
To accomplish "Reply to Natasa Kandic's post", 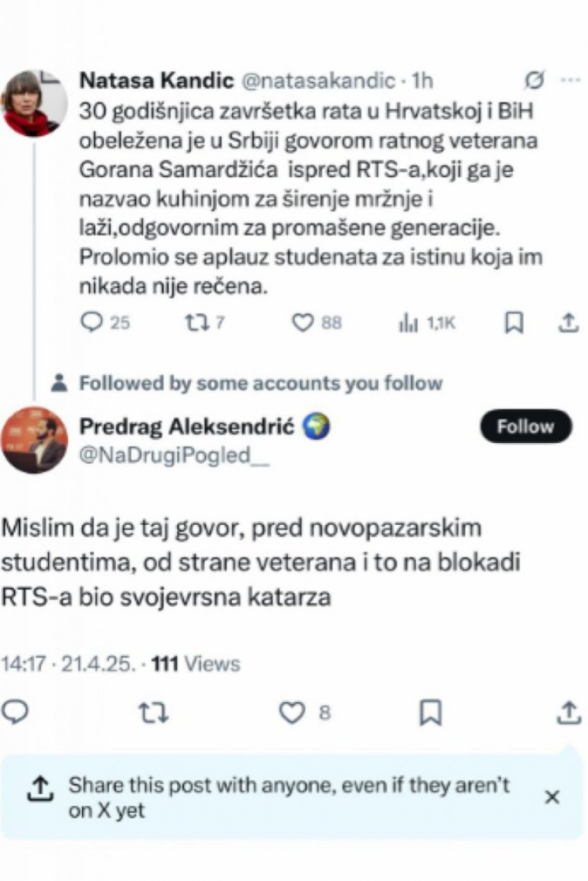I will (x=92, y=323).
